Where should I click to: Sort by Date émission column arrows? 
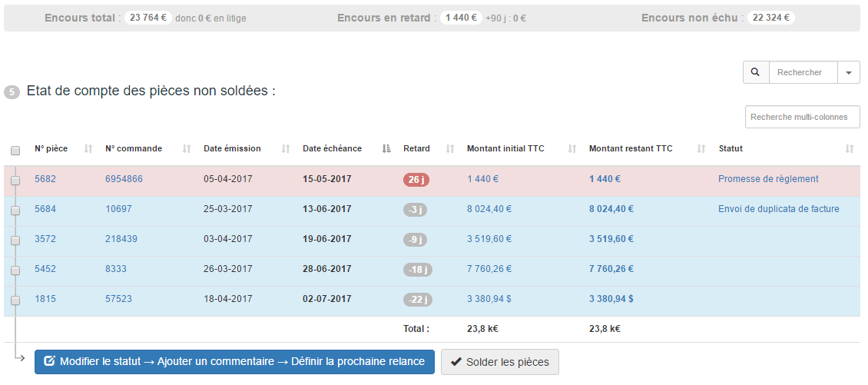(x=286, y=148)
